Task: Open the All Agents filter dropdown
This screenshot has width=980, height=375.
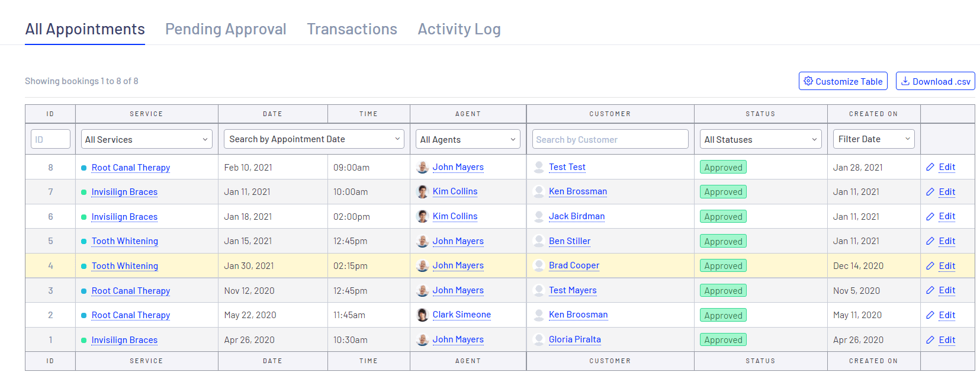Action: click(x=468, y=139)
